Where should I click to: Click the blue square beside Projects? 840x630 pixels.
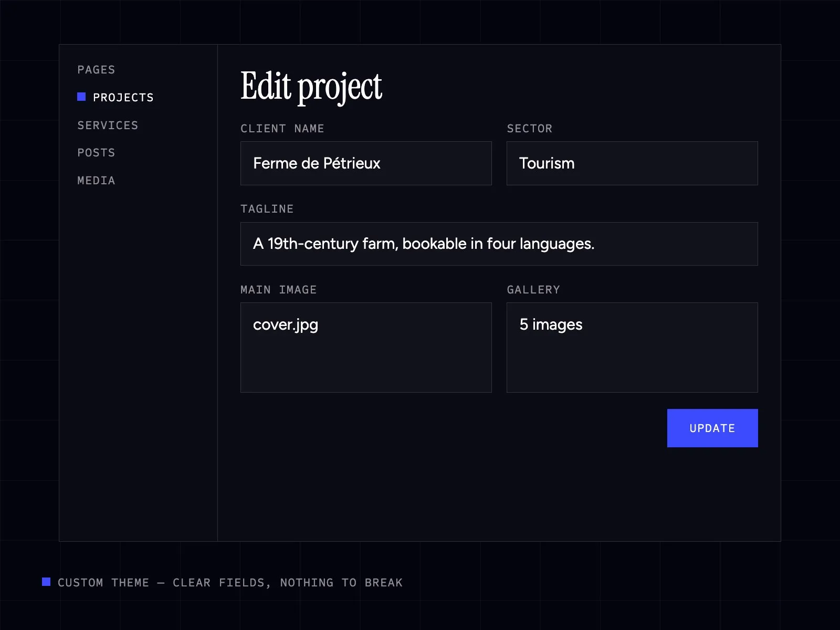[x=81, y=97]
